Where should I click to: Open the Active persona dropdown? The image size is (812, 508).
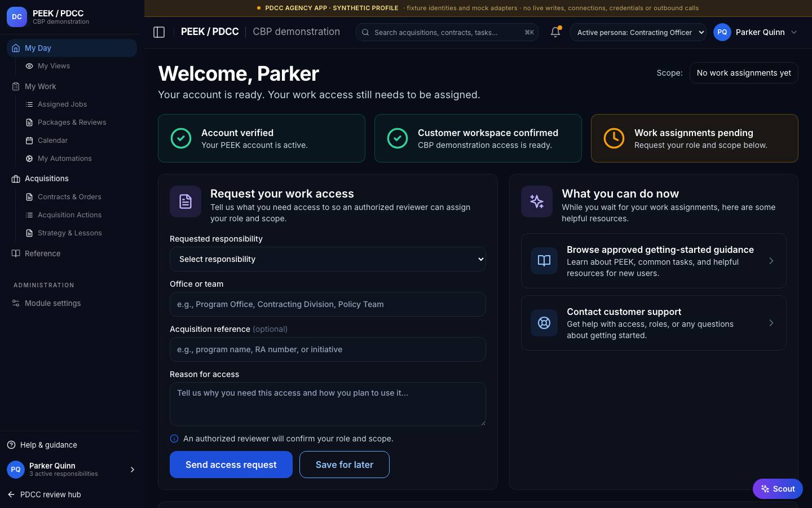[x=638, y=32]
